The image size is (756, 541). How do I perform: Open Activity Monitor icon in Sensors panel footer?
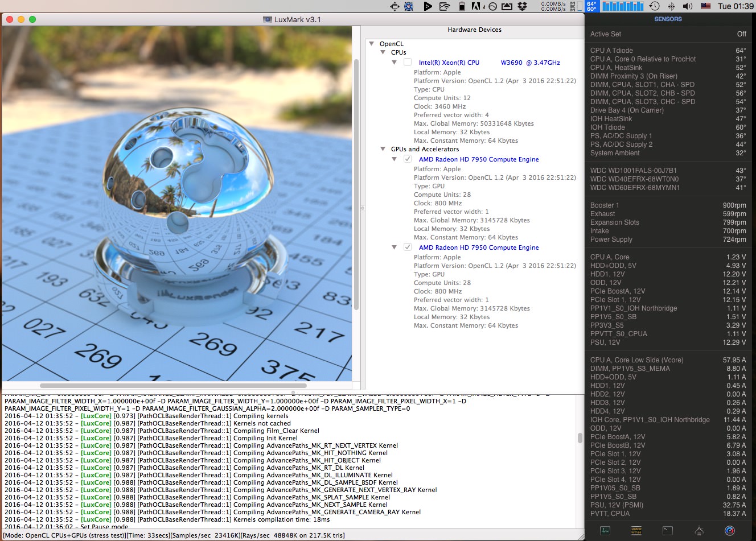605,531
